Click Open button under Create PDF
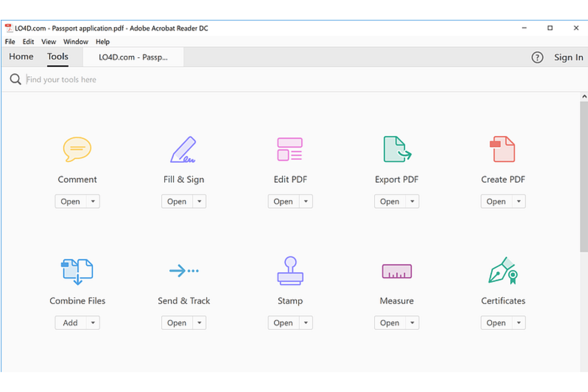588x392 pixels. coord(497,201)
